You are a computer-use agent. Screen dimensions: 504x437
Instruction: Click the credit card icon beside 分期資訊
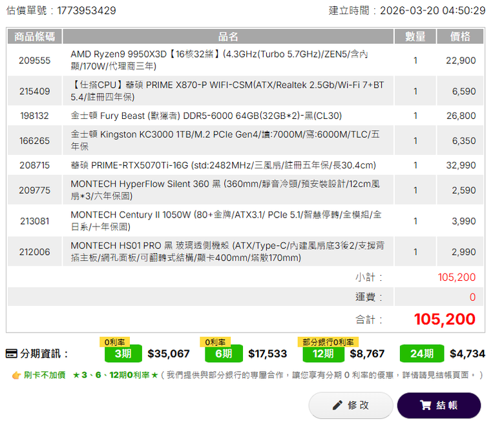coord(12,354)
